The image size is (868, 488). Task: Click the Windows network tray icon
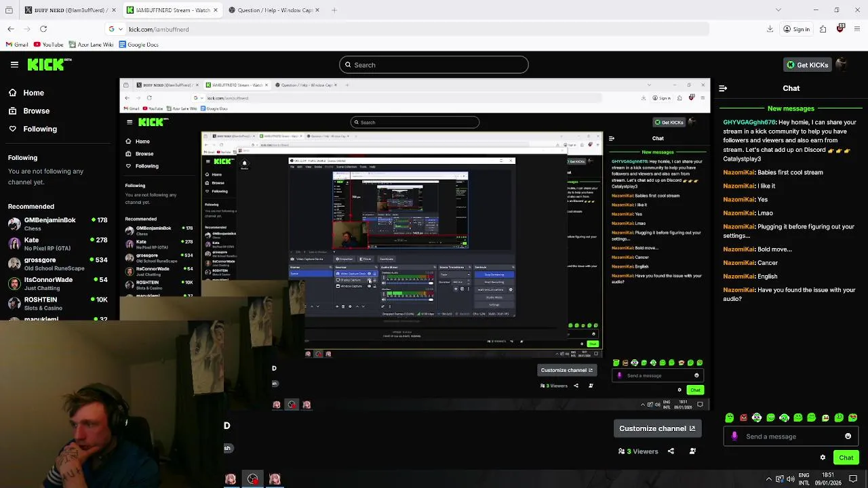click(780, 479)
